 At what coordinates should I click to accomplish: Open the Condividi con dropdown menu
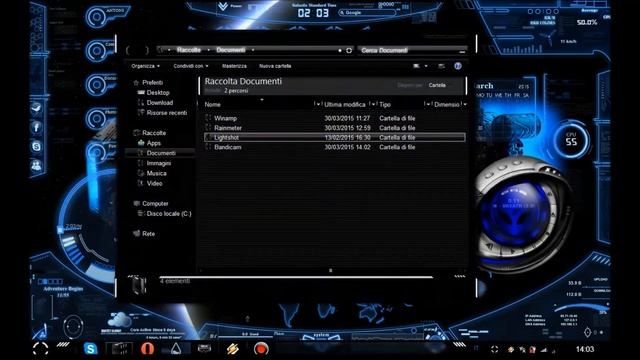[191, 66]
